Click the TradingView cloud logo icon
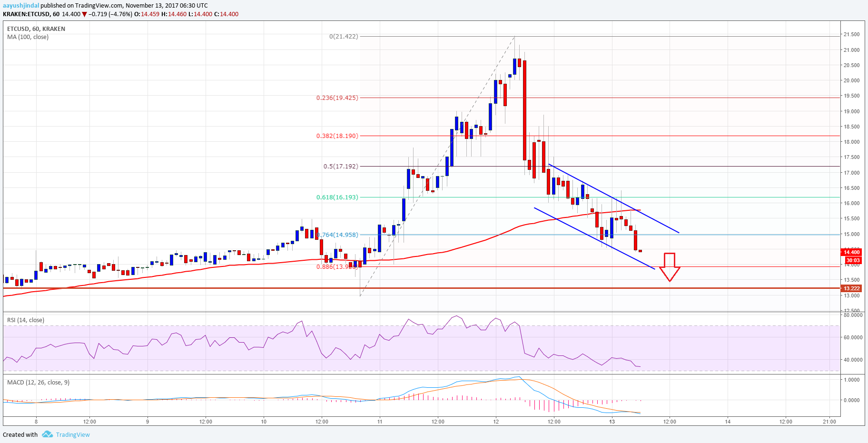Image resolution: width=868 pixels, height=443 pixels. (47, 434)
